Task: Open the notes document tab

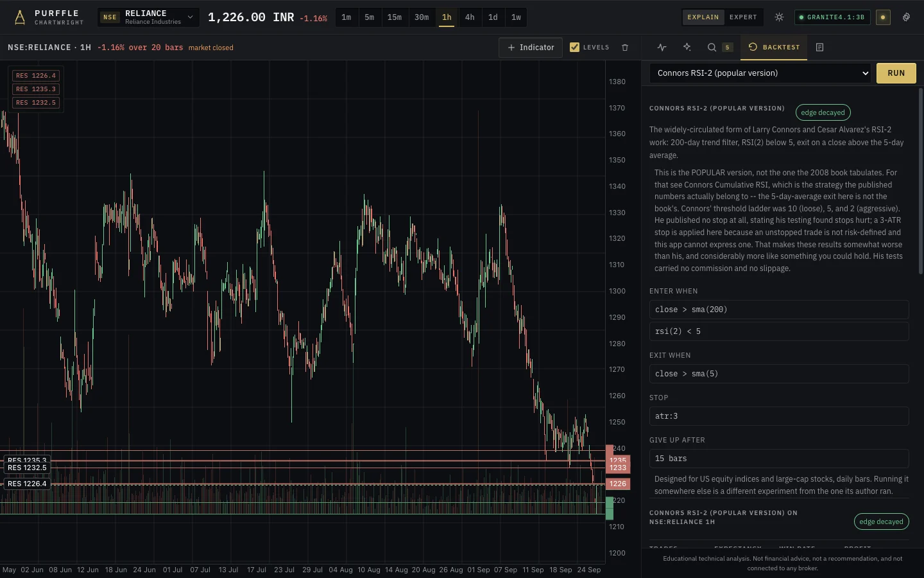Action: pyautogui.click(x=819, y=48)
